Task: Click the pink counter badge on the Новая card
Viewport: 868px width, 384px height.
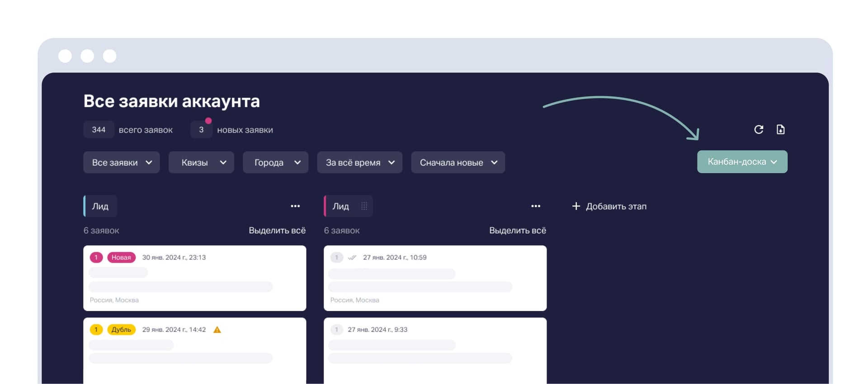Action: click(x=96, y=257)
